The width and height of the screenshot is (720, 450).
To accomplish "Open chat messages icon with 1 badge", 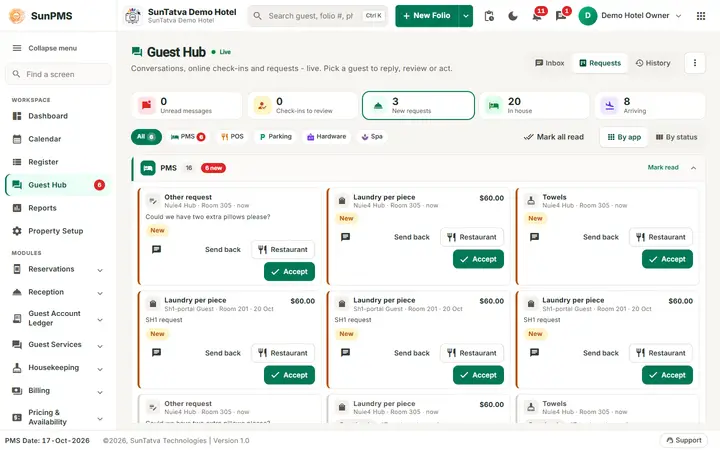I will click(561, 16).
